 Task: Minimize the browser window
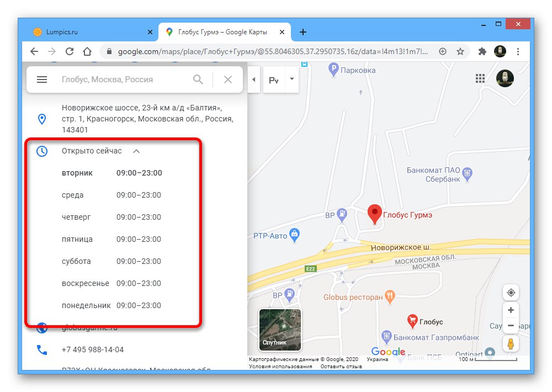pos(484,24)
